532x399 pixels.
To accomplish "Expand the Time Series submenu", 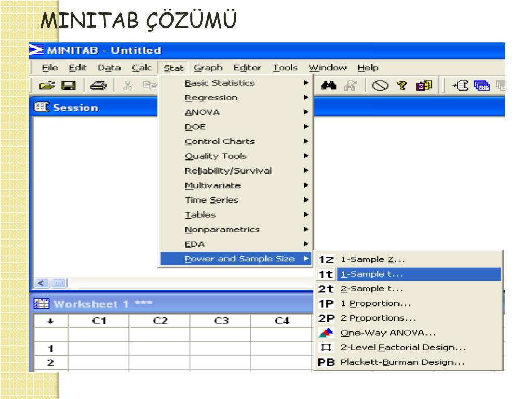I will 236,200.
